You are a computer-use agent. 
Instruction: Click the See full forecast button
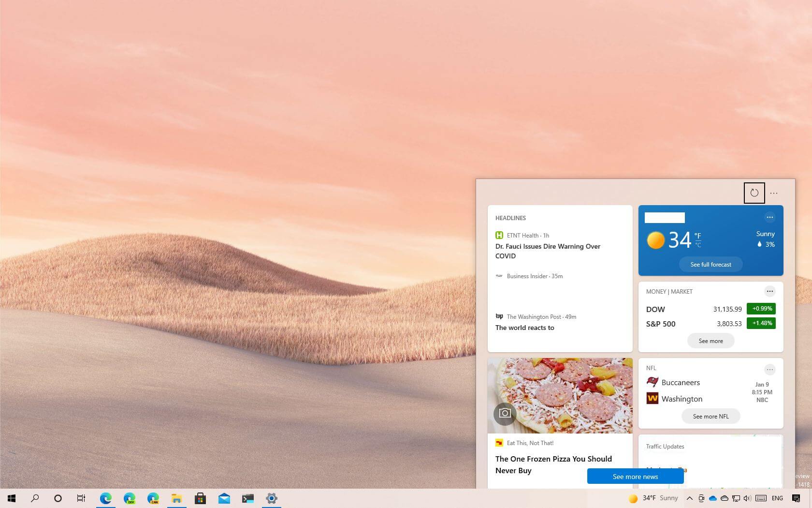click(710, 264)
